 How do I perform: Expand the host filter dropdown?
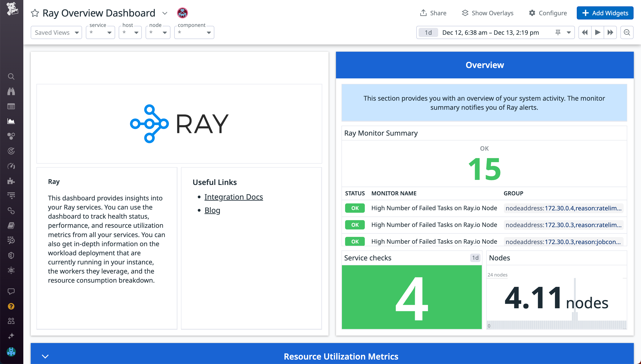pyautogui.click(x=130, y=32)
